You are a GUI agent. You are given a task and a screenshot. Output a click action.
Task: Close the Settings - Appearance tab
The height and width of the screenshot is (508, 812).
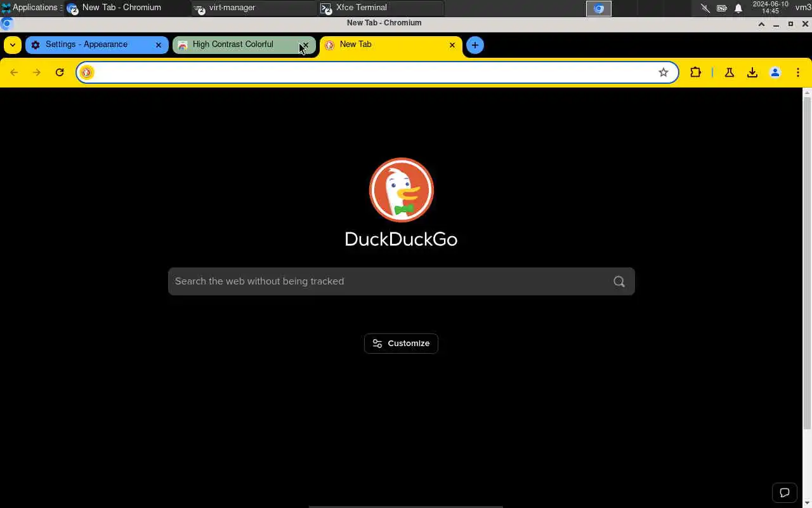[x=159, y=45]
